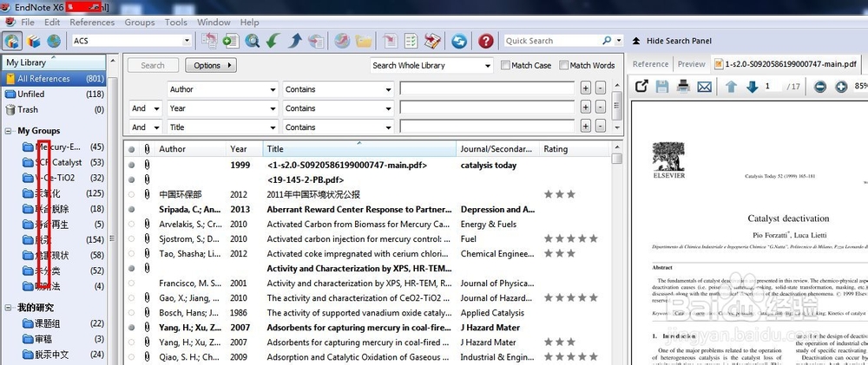Toggle read status dot for Sripada row
The height and width of the screenshot is (365, 868).
point(131,210)
